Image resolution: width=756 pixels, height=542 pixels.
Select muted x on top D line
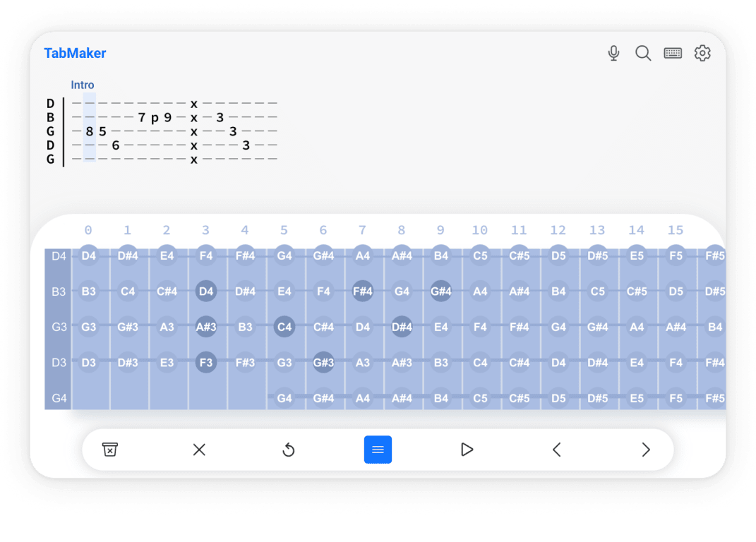tap(194, 104)
